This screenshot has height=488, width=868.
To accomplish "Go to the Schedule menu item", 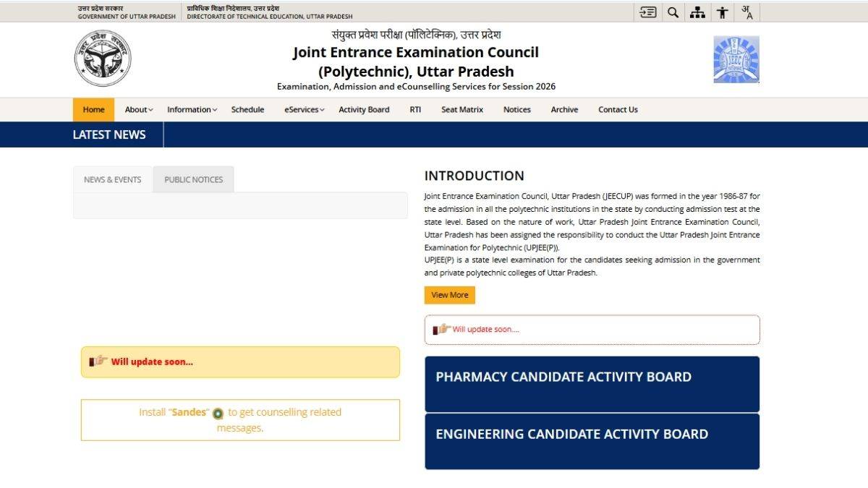I will 247,110.
